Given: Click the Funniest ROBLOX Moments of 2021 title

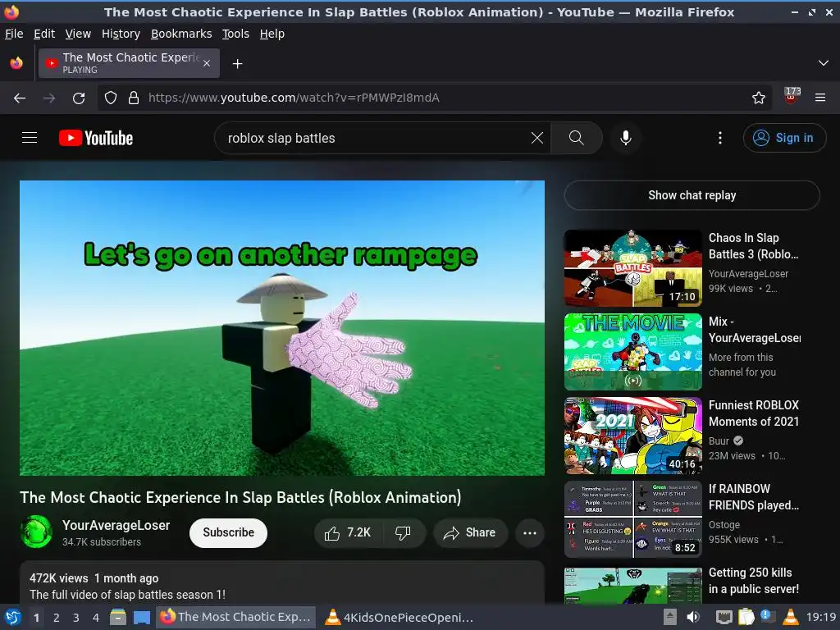Looking at the screenshot, I should click(x=754, y=413).
